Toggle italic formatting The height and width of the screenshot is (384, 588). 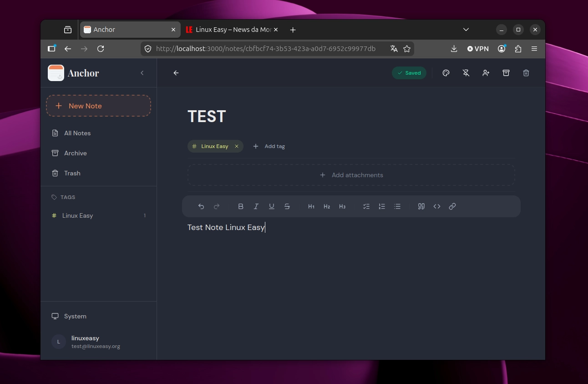pos(256,206)
